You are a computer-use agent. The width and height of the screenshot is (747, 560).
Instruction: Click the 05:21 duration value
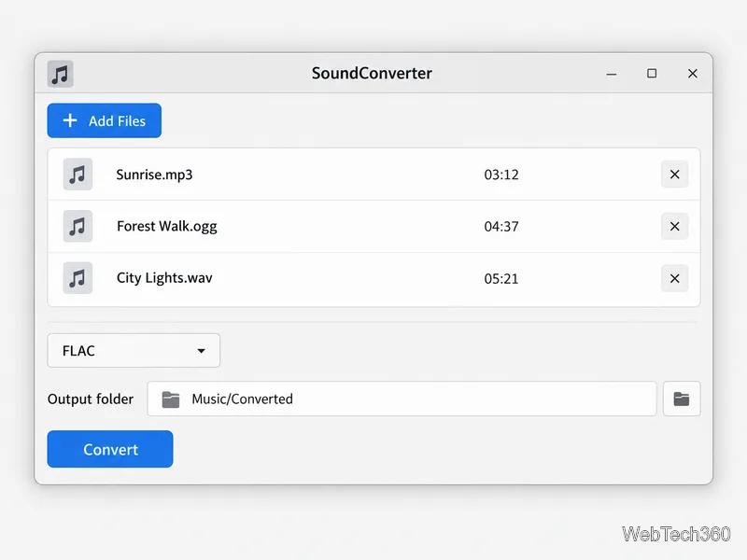click(501, 278)
